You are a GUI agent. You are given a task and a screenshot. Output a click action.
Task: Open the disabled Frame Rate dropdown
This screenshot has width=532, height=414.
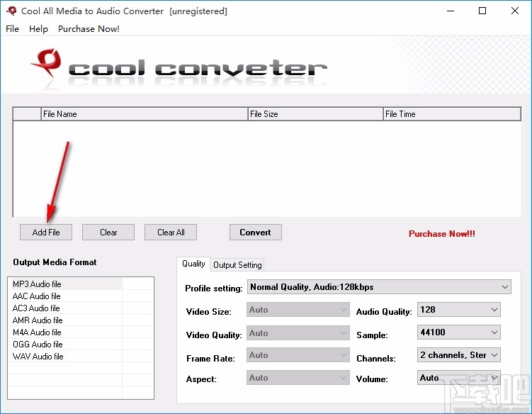298,355
